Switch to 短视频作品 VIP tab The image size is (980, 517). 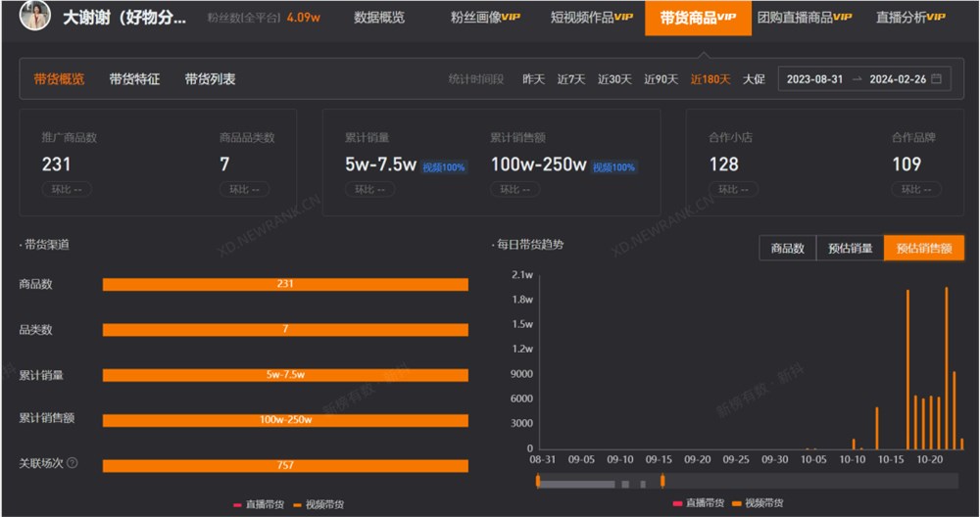click(x=591, y=18)
